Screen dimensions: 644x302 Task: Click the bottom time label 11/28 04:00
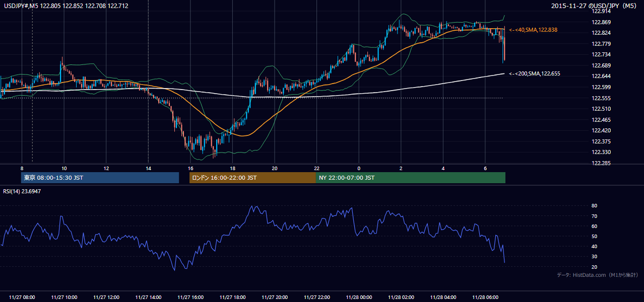[443, 297]
